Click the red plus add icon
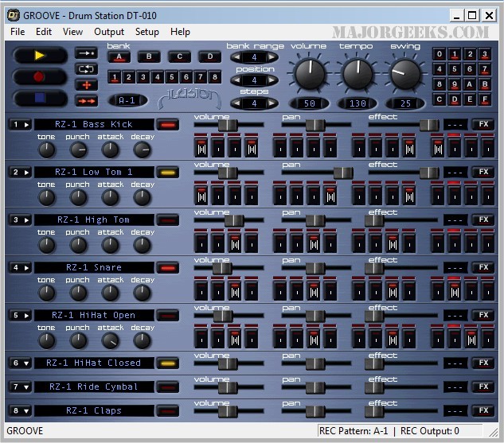 [x=86, y=84]
